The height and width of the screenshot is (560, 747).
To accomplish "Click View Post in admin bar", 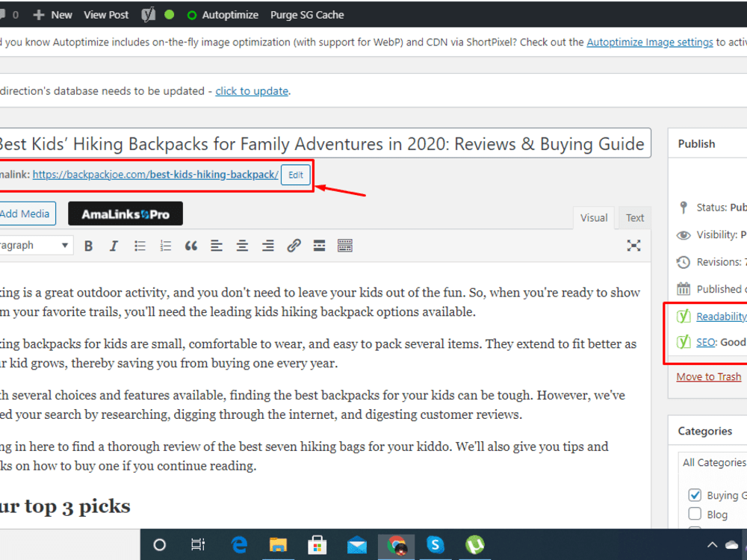I will coord(106,15).
